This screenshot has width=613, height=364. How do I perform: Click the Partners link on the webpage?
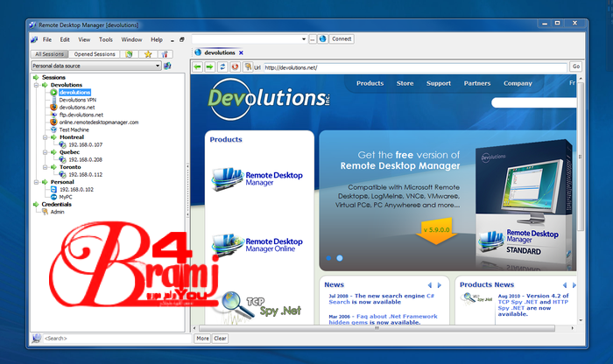[x=477, y=83]
